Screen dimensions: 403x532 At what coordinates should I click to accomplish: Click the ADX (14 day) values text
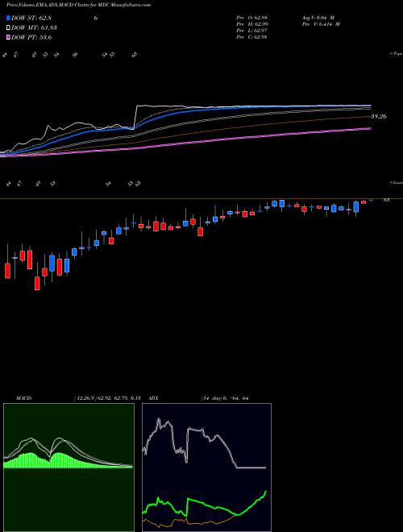[226, 398]
